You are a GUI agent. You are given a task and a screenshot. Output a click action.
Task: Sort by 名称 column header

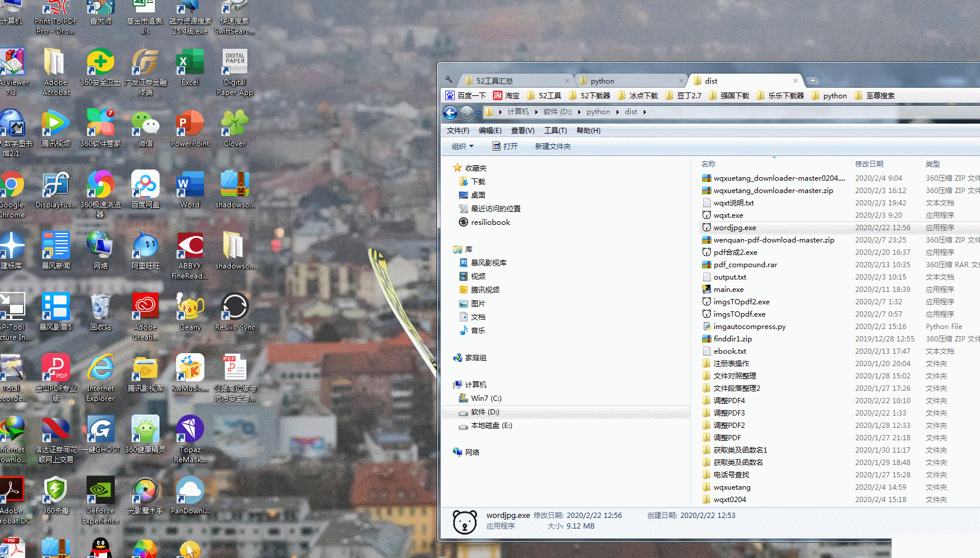(708, 164)
